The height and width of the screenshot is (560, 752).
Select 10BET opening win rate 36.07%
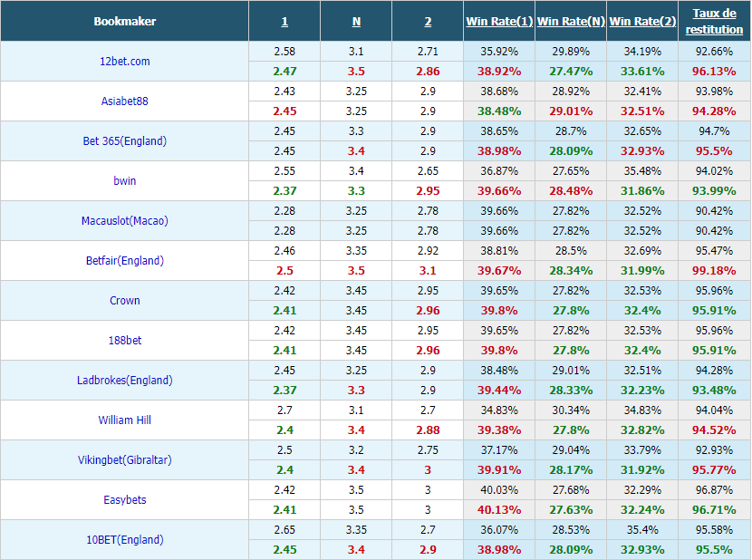pos(499,530)
